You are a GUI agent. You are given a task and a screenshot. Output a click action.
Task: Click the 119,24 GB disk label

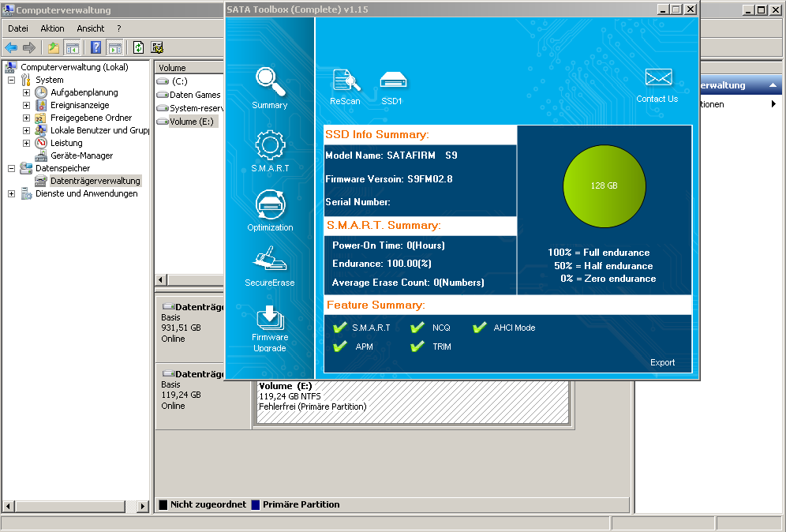[181, 395]
